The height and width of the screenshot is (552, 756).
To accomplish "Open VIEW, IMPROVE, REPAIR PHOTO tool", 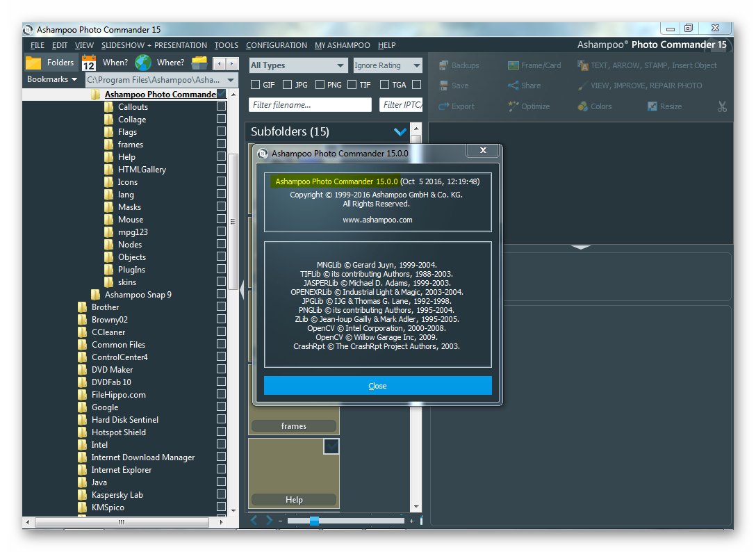I will coord(640,86).
